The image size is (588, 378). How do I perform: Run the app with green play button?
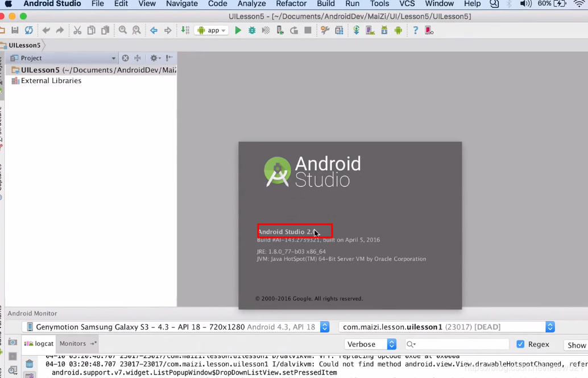click(x=238, y=30)
